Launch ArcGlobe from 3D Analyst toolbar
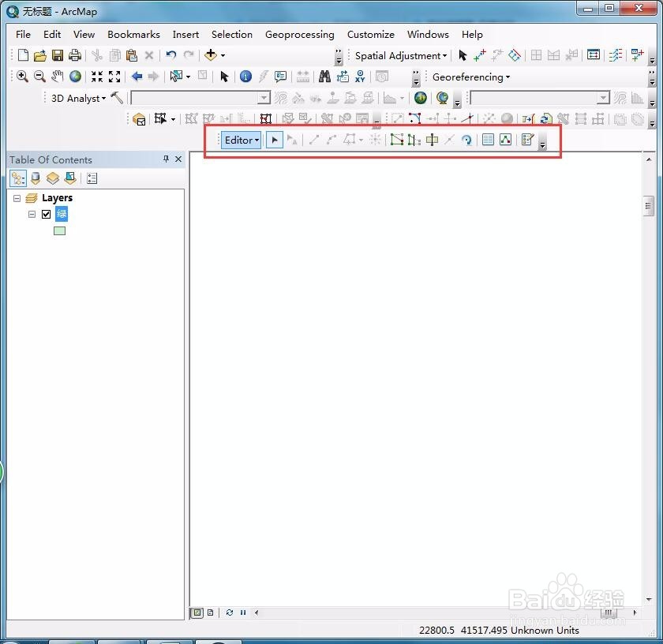This screenshot has height=644, width=663. click(x=442, y=98)
